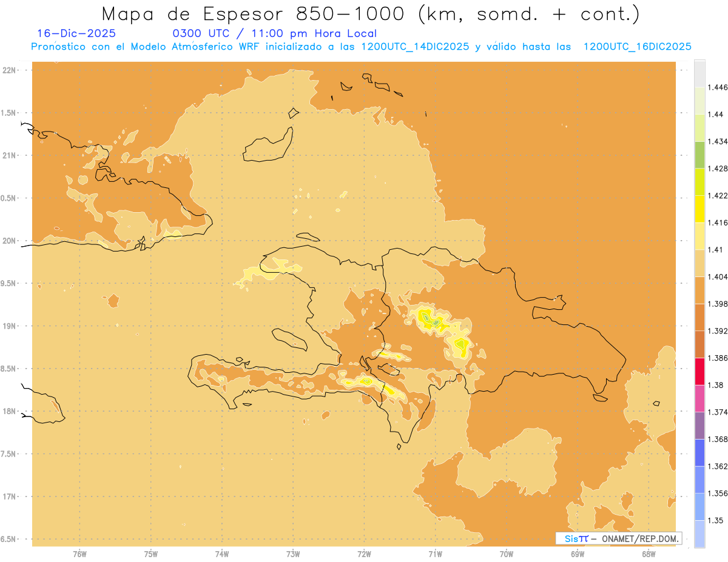Click the '18N' latitude label
This screenshot has height=562, width=728.
(x=8, y=411)
